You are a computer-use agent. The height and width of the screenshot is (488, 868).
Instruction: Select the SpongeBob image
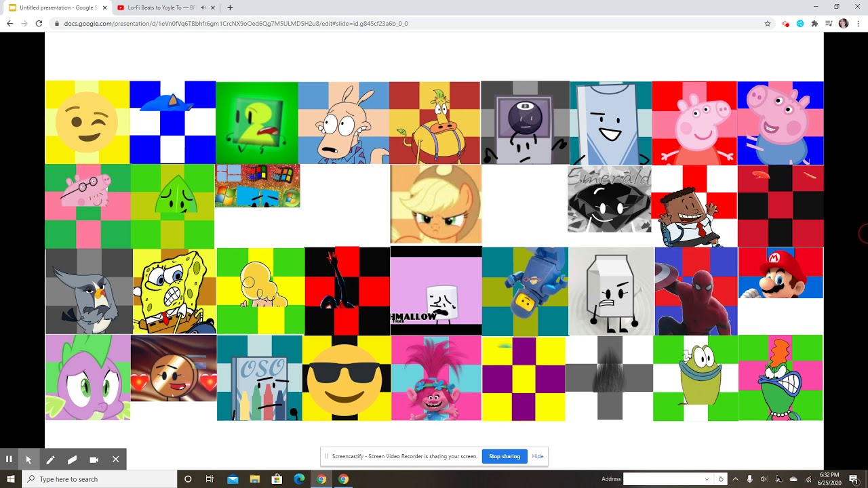(x=174, y=291)
